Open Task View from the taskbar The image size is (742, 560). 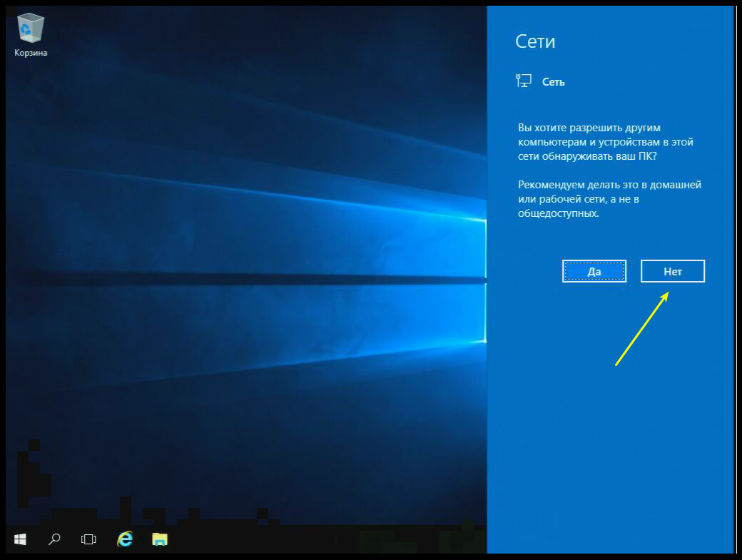pyautogui.click(x=88, y=539)
